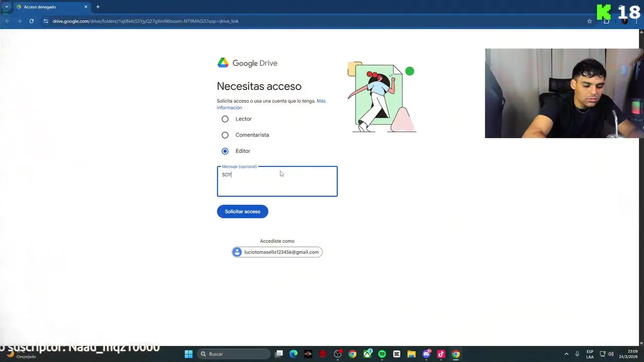The width and height of the screenshot is (644, 362).
Task: Close the Acceso denegado tab
Action: point(86,7)
